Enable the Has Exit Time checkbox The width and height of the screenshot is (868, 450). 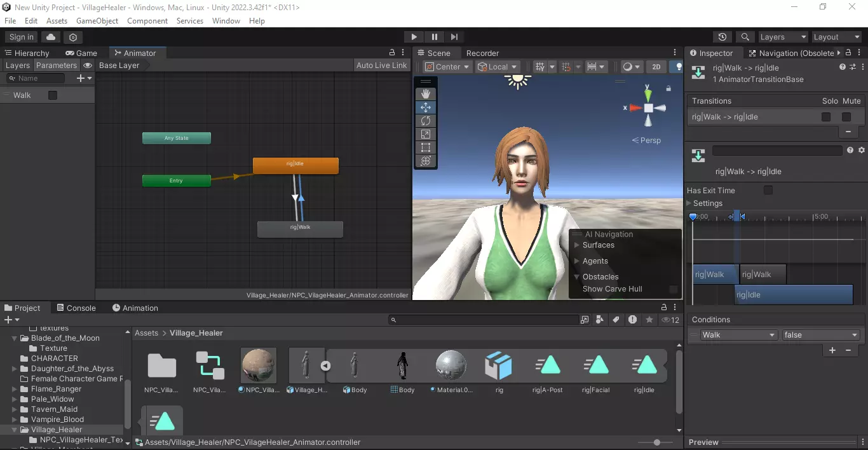tap(768, 190)
